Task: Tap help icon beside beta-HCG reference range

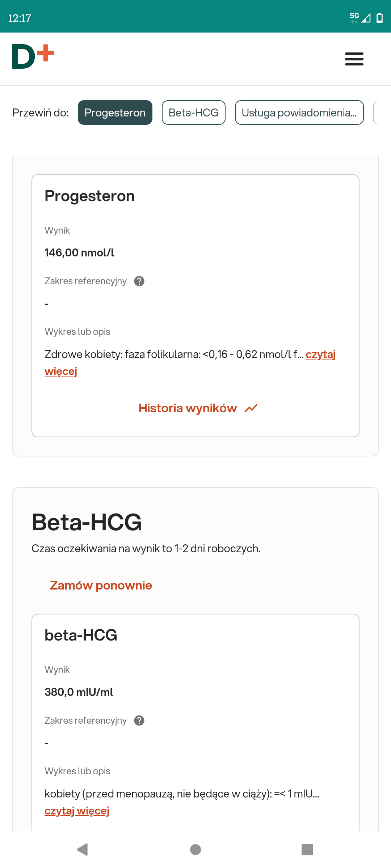Action: (139, 720)
